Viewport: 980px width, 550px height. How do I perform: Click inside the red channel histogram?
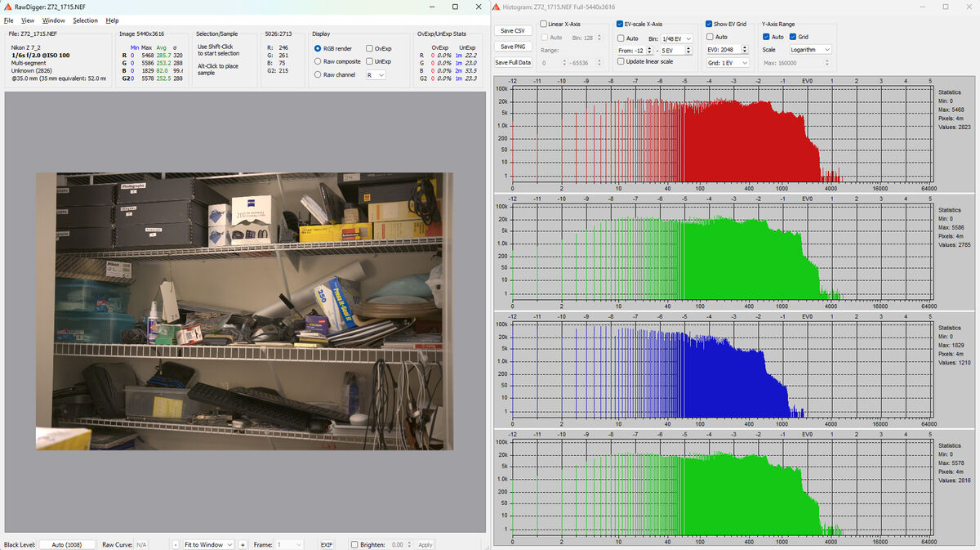721,135
